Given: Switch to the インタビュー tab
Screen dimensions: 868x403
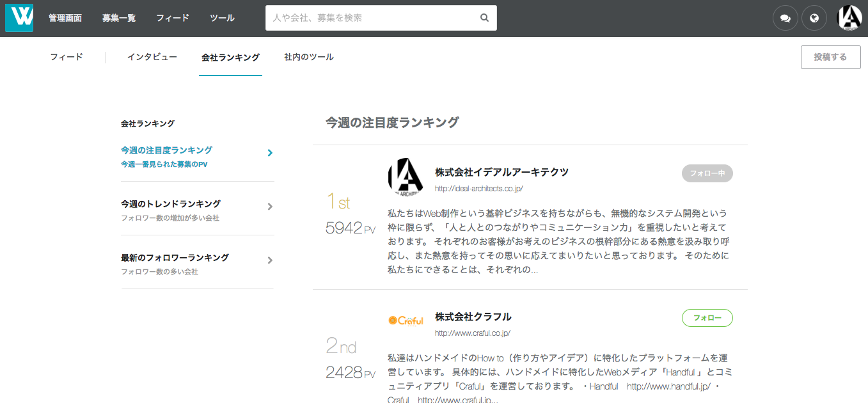Looking at the screenshot, I should click(x=152, y=57).
